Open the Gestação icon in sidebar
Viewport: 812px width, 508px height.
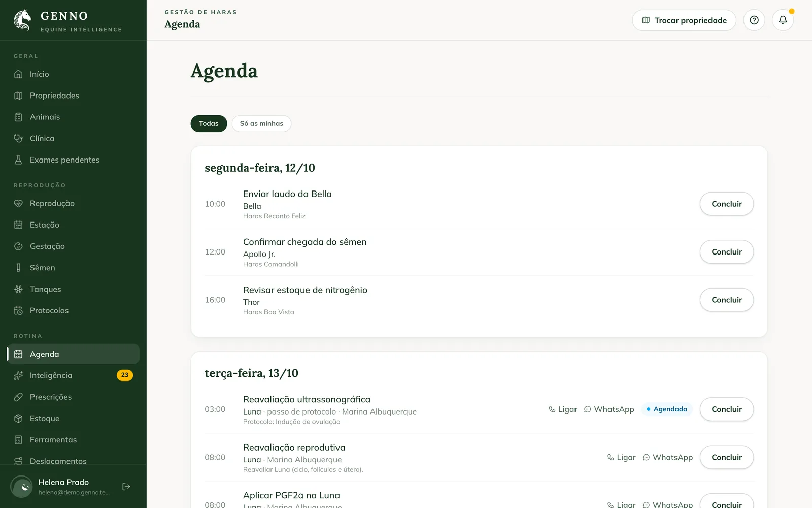[18, 246]
